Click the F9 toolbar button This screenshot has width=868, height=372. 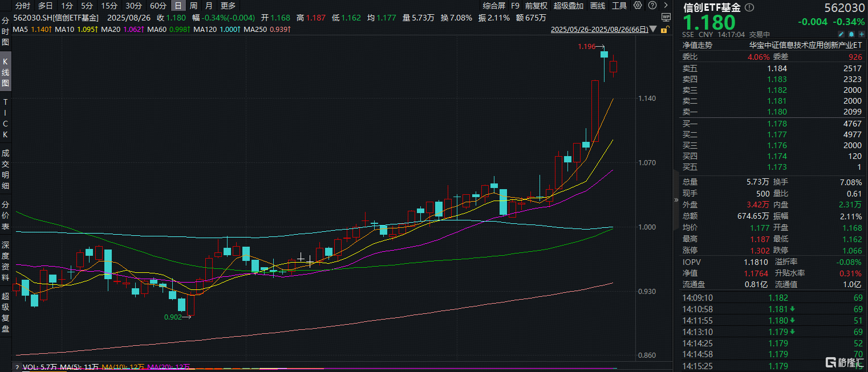click(x=516, y=6)
